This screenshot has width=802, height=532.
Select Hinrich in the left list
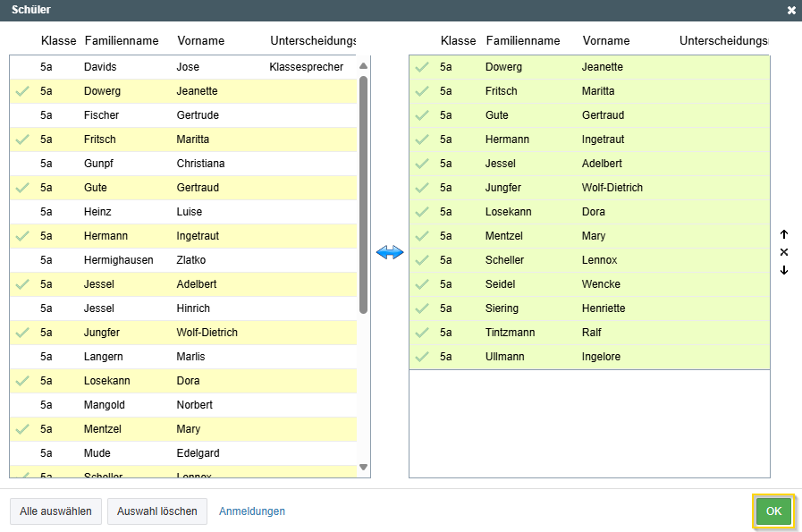[x=183, y=308]
